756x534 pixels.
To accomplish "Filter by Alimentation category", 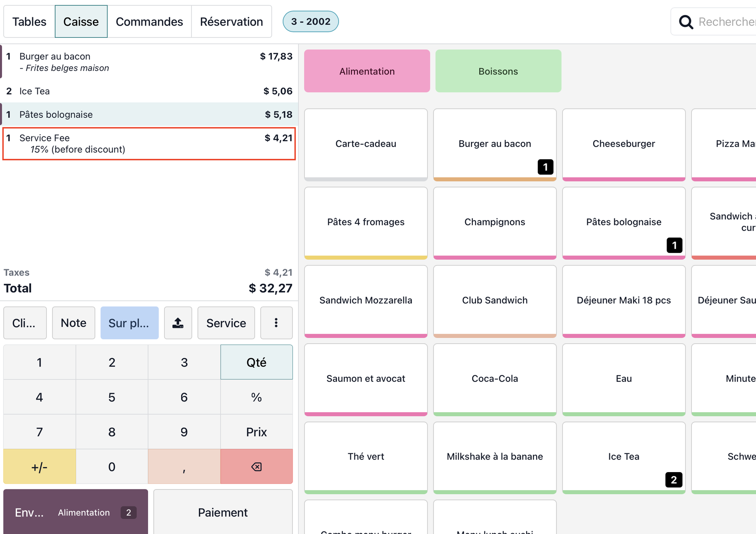I will click(367, 71).
